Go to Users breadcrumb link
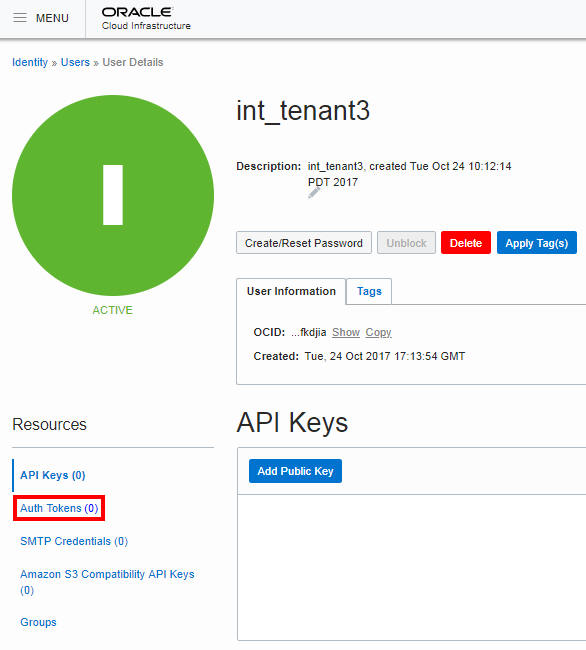Image resolution: width=586 pixels, height=650 pixels. 75,62
